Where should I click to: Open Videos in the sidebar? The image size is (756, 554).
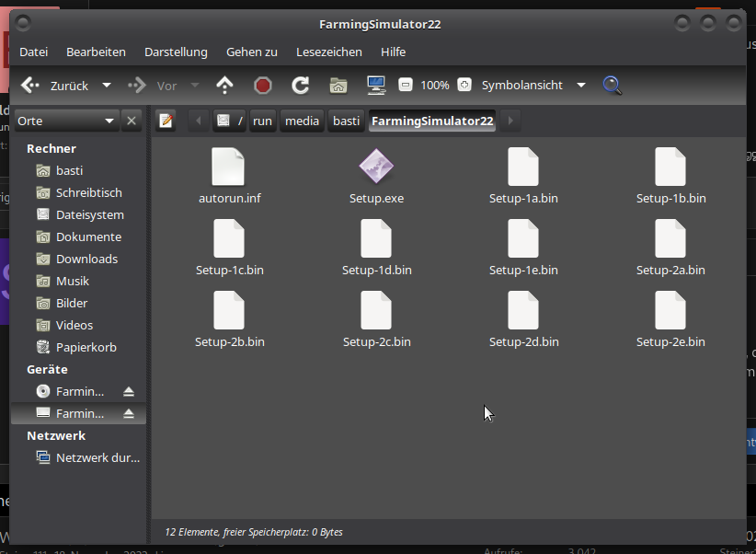(x=78, y=325)
